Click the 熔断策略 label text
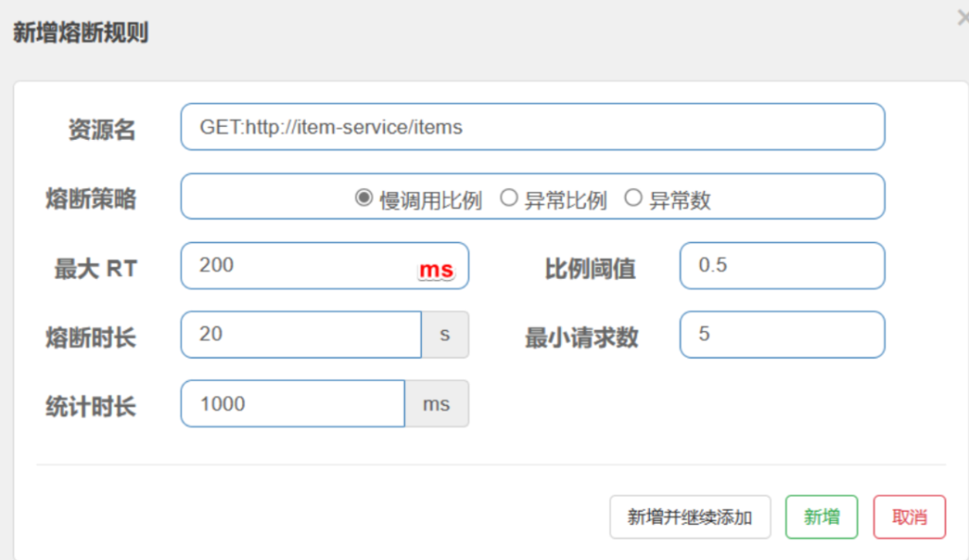The height and width of the screenshot is (560, 969). pyautogui.click(x=90, y=199)
